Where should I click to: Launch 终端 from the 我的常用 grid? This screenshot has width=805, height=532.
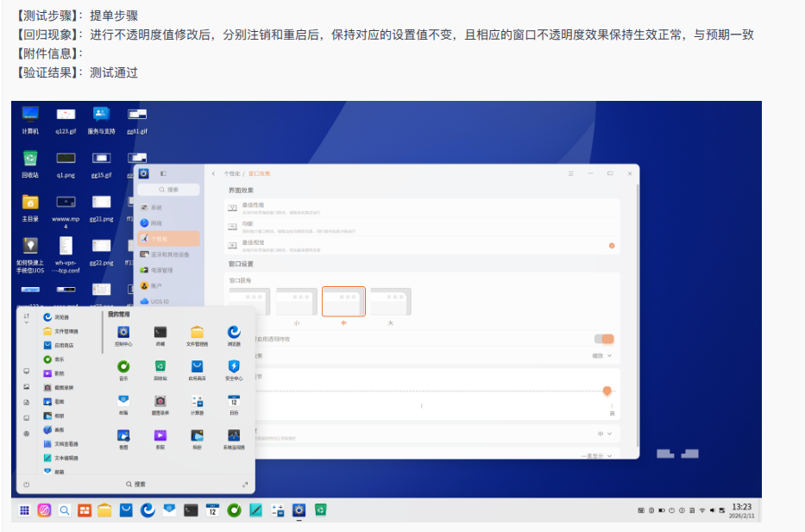[160, 335]
